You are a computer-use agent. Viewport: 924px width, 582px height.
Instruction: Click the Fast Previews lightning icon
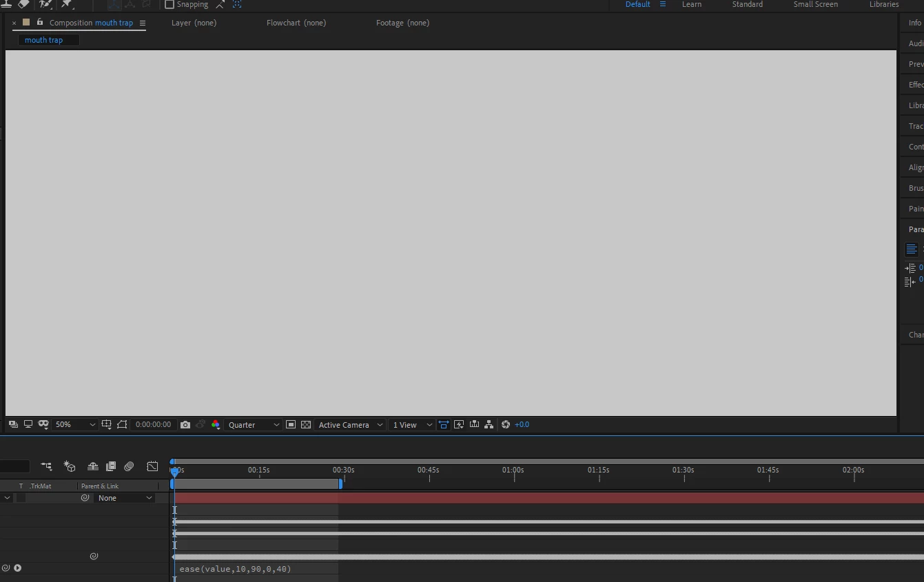[459, 424]
